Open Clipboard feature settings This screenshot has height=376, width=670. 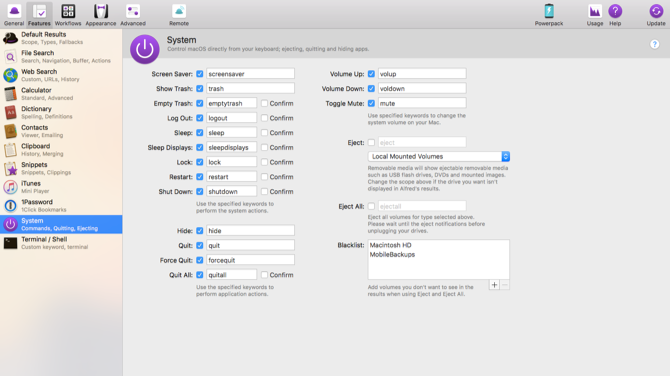pos(61,150)
